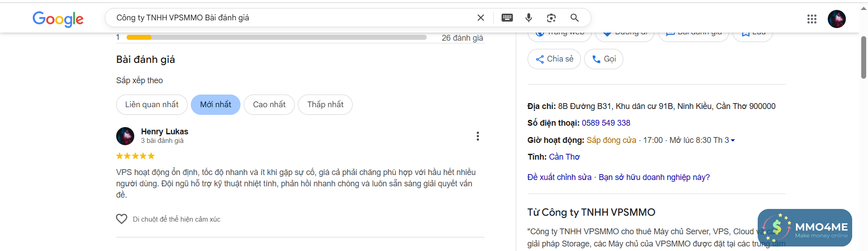
Task: Sort reviews by Cao nhất
Action: (269, 104)
